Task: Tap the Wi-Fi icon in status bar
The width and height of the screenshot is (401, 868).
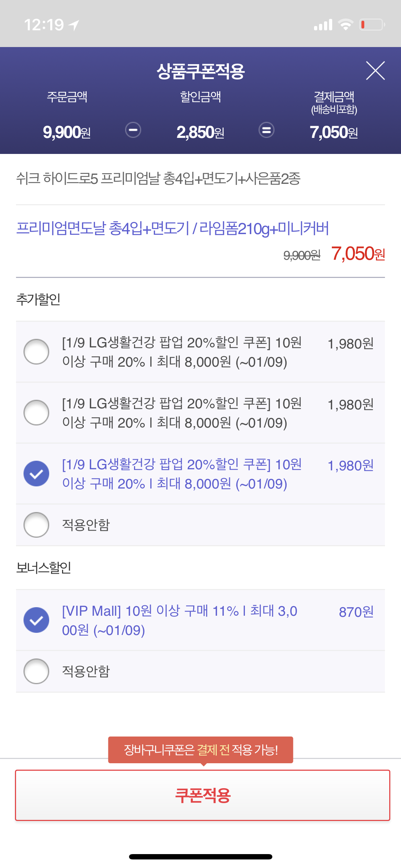Action: click(345, 25)
